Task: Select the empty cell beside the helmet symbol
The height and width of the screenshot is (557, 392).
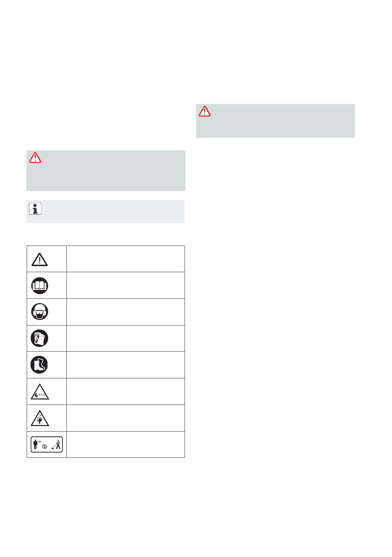Action: pyautogui.click(x=126, y=312)
